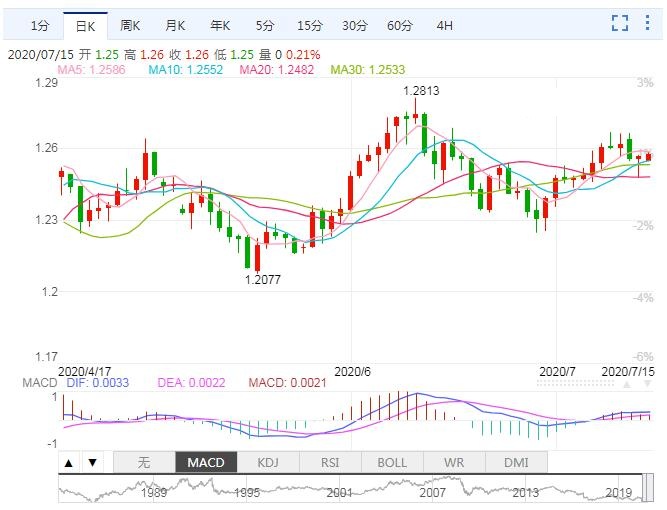Select 无 to hide the indicator
Screen dimensions: 667x510
[x=143, y=462]
